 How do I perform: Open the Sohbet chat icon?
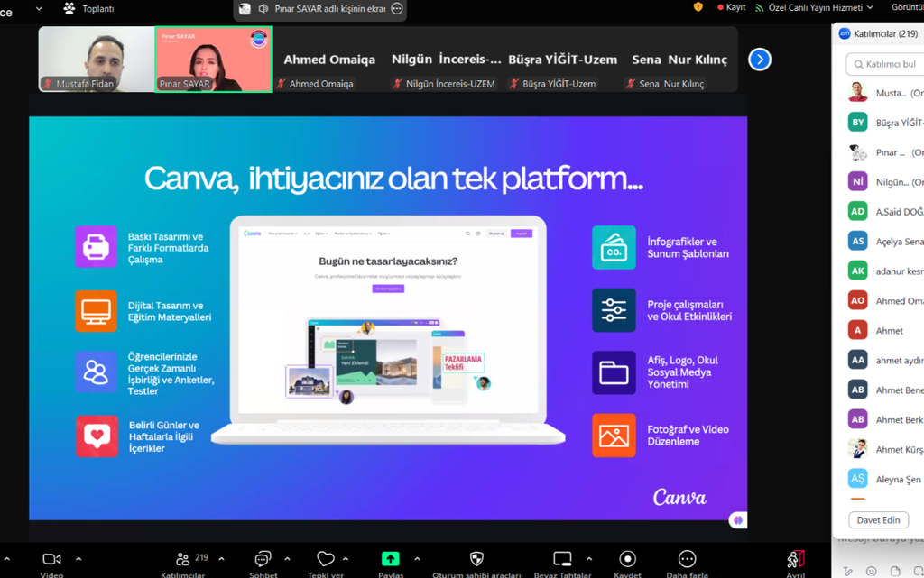click(x=263, y=559)
